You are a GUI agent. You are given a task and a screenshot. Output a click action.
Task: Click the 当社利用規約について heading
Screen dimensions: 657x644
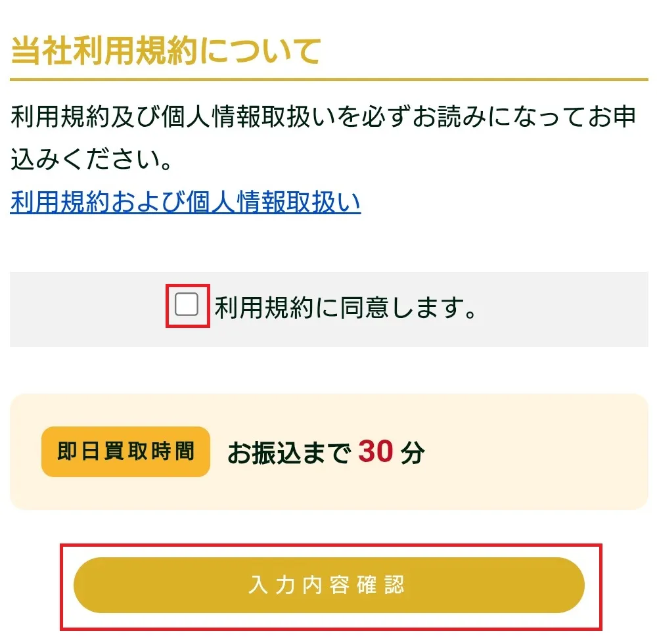coord(166,51)
